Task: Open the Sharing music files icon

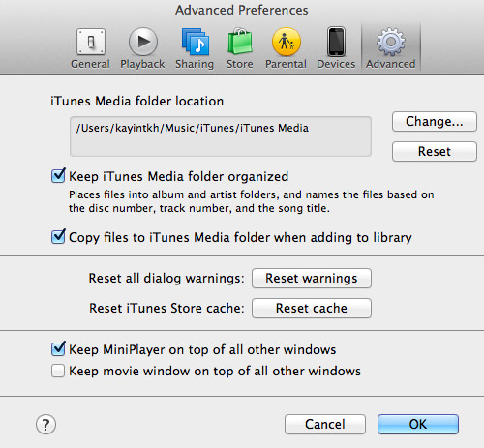Action: click(196, 42)
